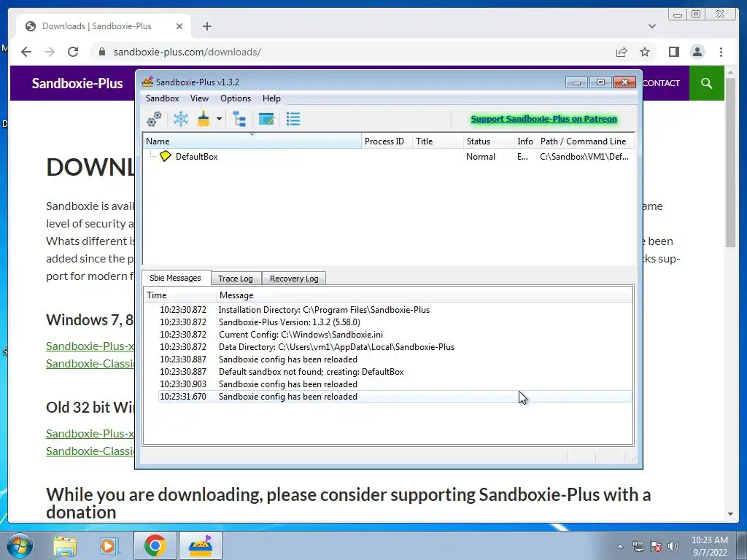Image resolution: width=747 pixels, height=560 pixels.
Task: Open the View menu
Action: point(199,98)
